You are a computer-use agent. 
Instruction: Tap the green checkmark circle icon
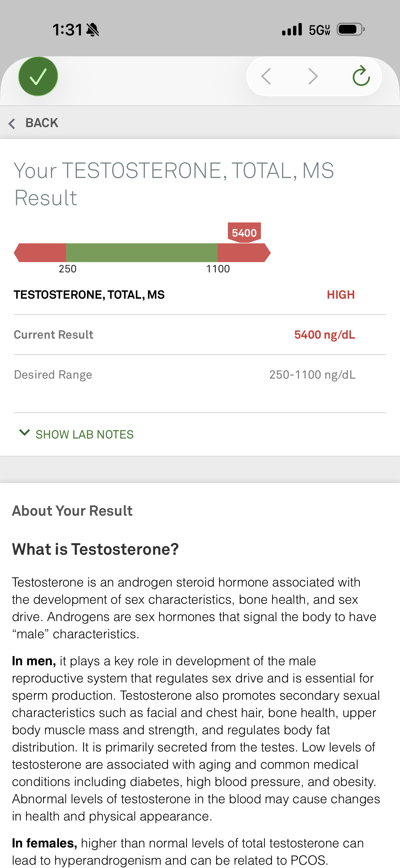tap(38, 77)
